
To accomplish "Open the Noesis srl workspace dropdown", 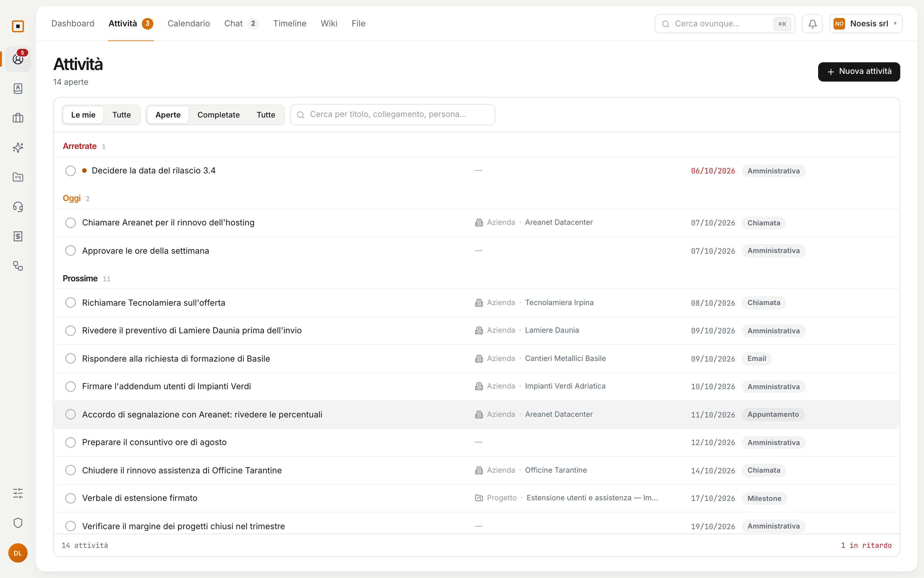I will [866, 24].
